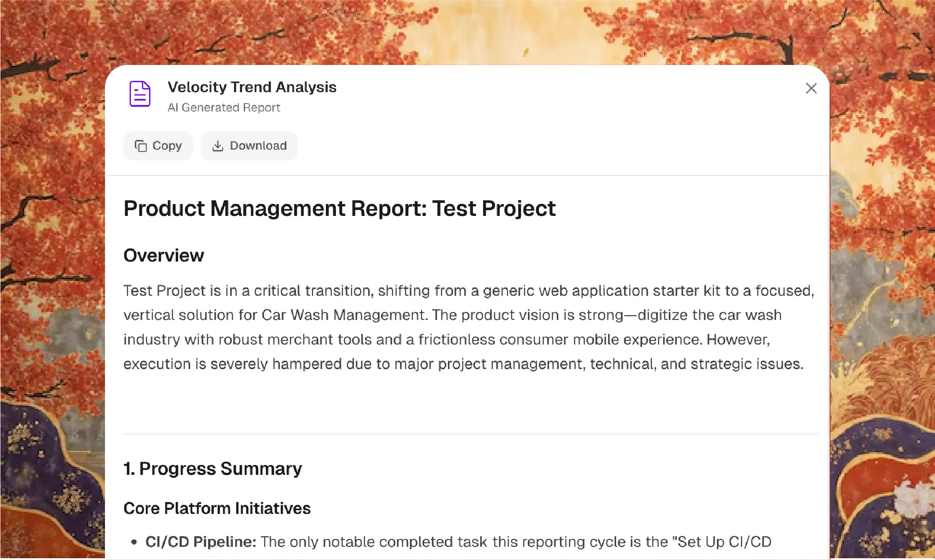Select the "Overview" section heading
935x560 pixels.
click(x=164, y=255)
